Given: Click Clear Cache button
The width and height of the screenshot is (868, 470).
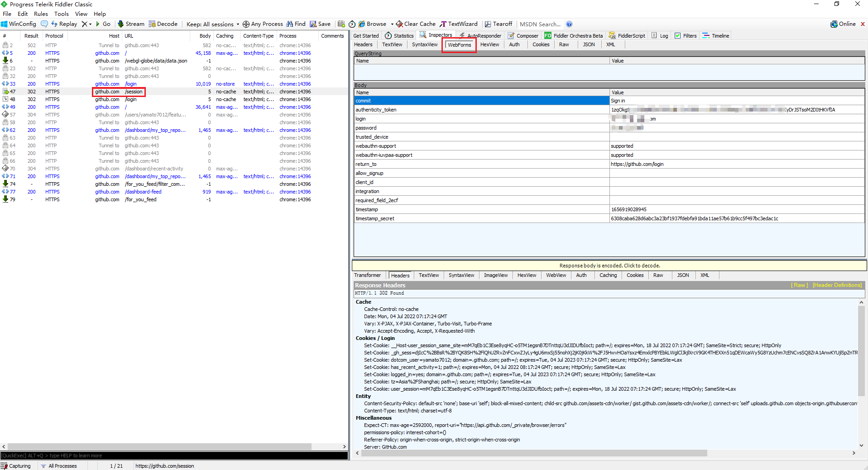Looking at the screenshot, I should 416,24.
